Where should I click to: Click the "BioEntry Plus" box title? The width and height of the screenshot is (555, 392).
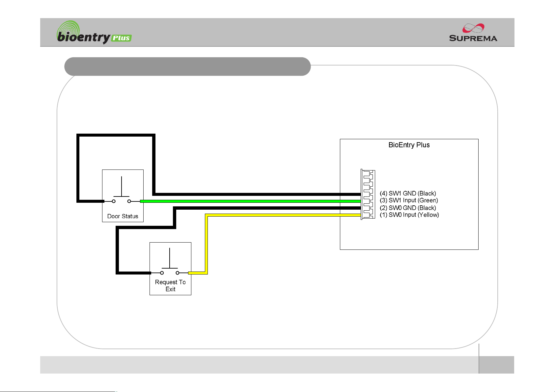(x=409, y=145)
